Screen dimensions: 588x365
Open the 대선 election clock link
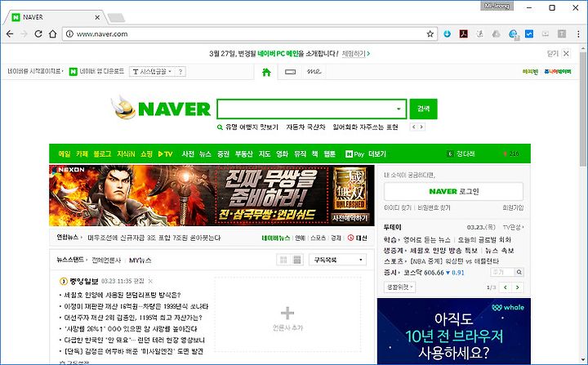[358, 238]
